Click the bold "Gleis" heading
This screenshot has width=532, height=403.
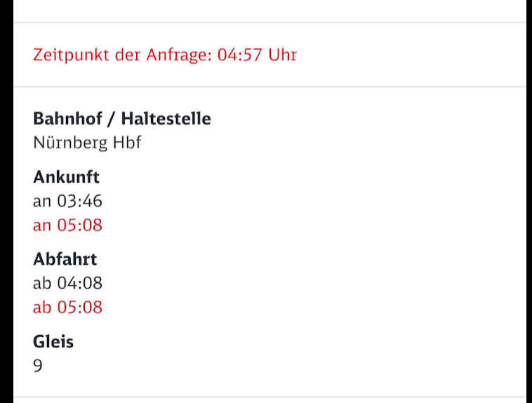53,342
